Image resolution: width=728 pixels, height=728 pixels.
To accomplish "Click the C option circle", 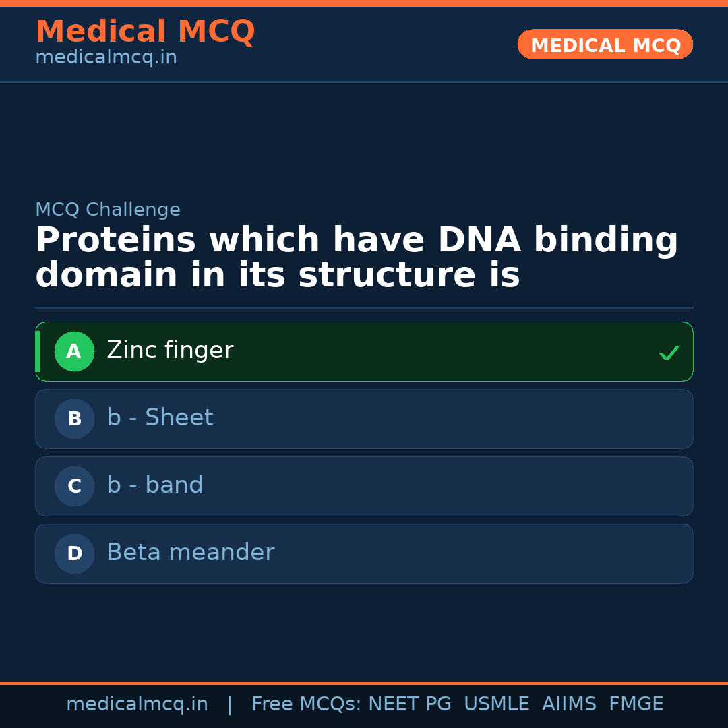I will tap(74, 486).
